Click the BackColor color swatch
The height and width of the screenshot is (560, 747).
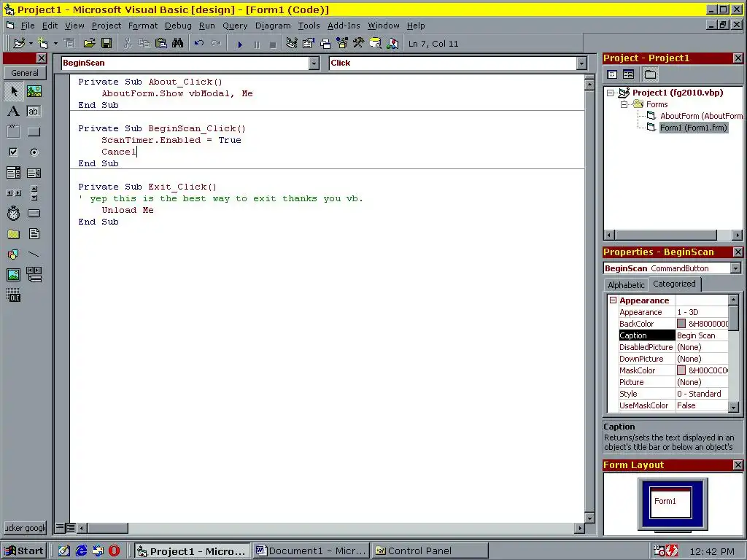pyautogui.click(x=681, y=324)
